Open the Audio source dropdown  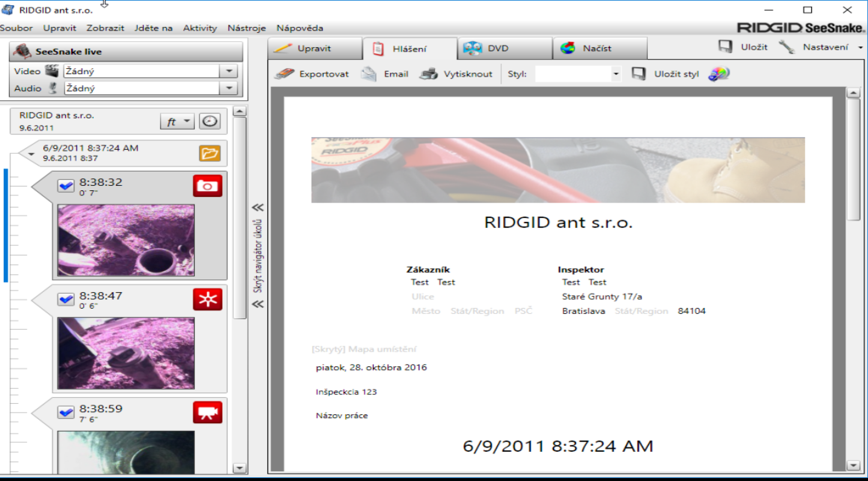click(228, 88)
